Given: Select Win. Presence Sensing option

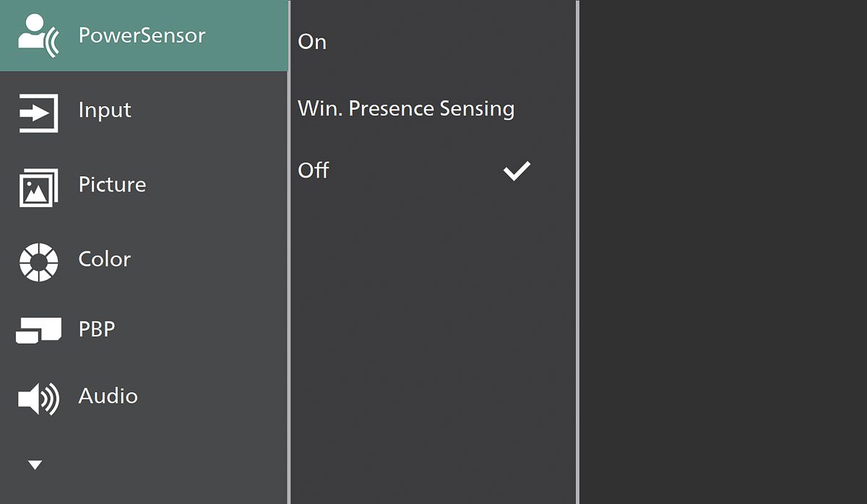Looking at the screenshot, I should pos(406,109).
